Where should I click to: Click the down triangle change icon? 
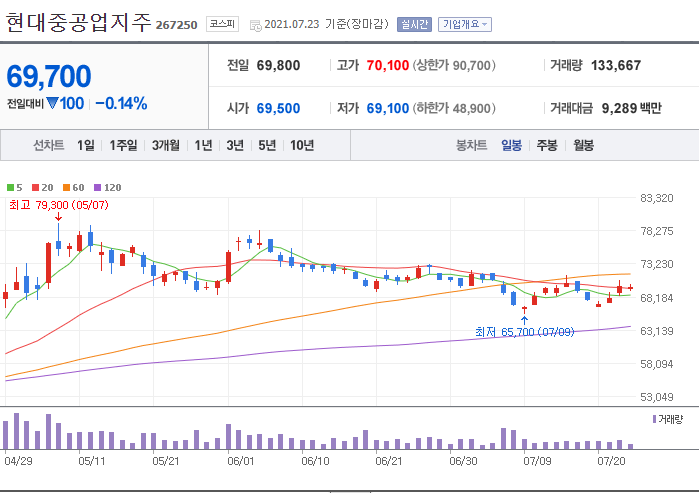(53, 103)
